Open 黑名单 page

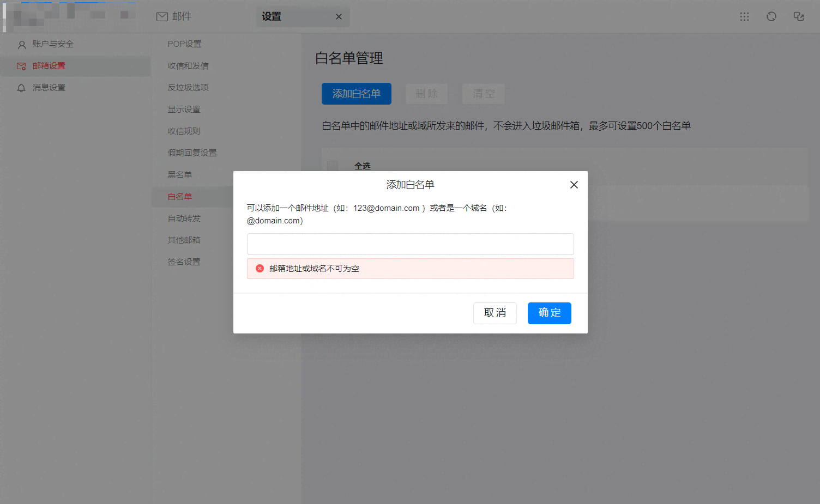(x=180, y=174)
